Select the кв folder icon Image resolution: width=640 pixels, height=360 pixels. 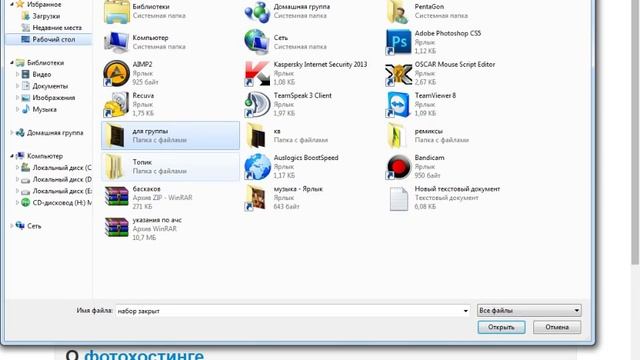256,135
